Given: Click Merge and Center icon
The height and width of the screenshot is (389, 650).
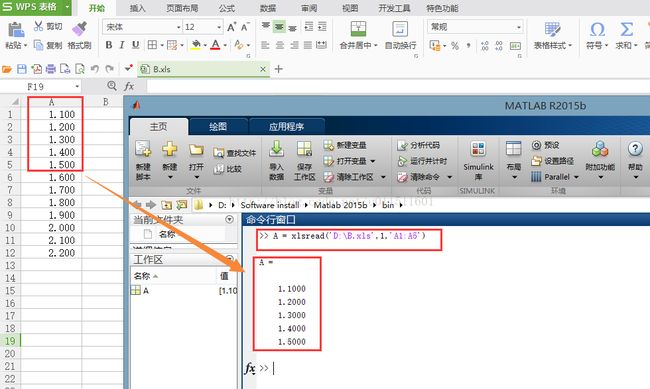Looking at the screenshot, I should click(x=358, y=29).
